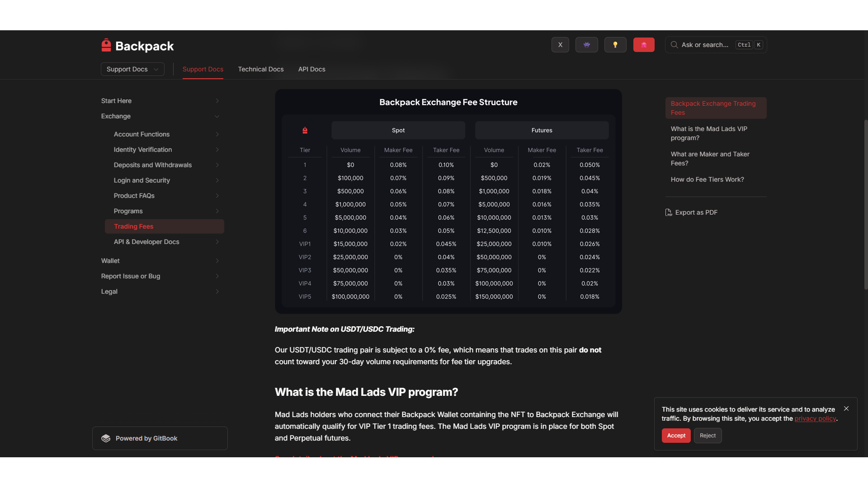Click the Backpack logo icon
Viewport: 868px width, 488px height.
click(106, 45)
